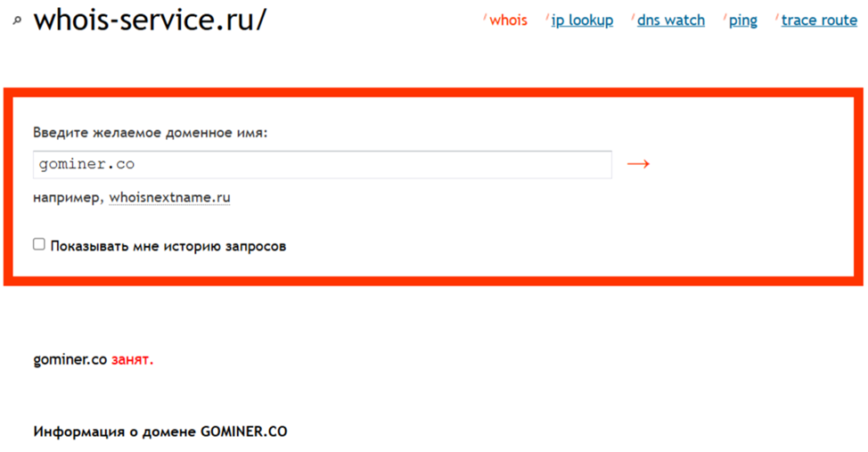Viewport: 868px width, 452px height.
Task: Enable the request history checkbox
Action: click(x=38, y=244)
